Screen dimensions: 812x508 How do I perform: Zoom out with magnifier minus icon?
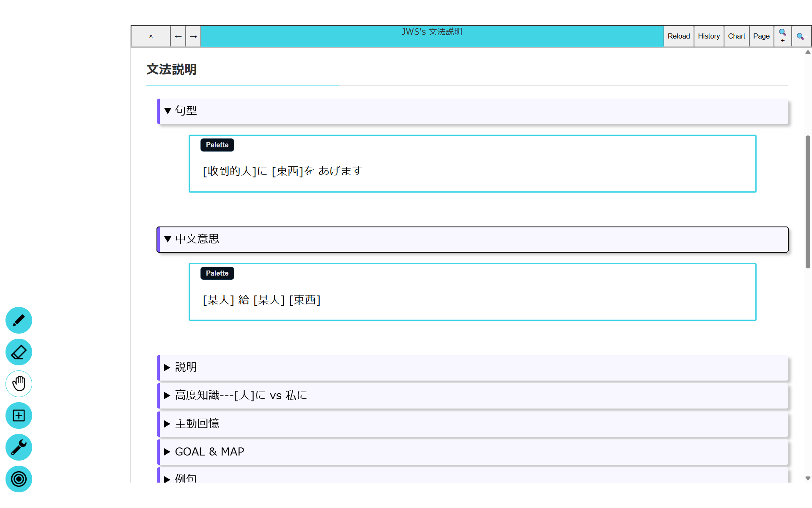tap(801, 36)
